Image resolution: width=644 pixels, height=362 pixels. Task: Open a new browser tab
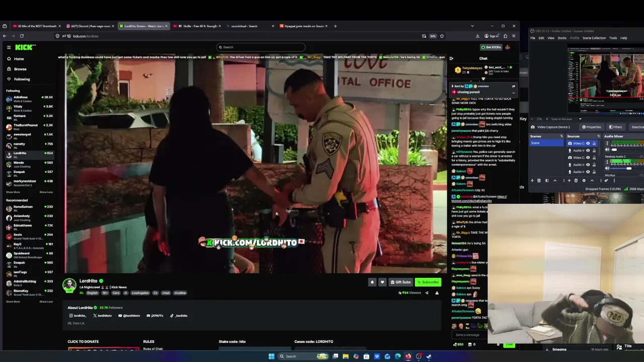pos(336,26)
